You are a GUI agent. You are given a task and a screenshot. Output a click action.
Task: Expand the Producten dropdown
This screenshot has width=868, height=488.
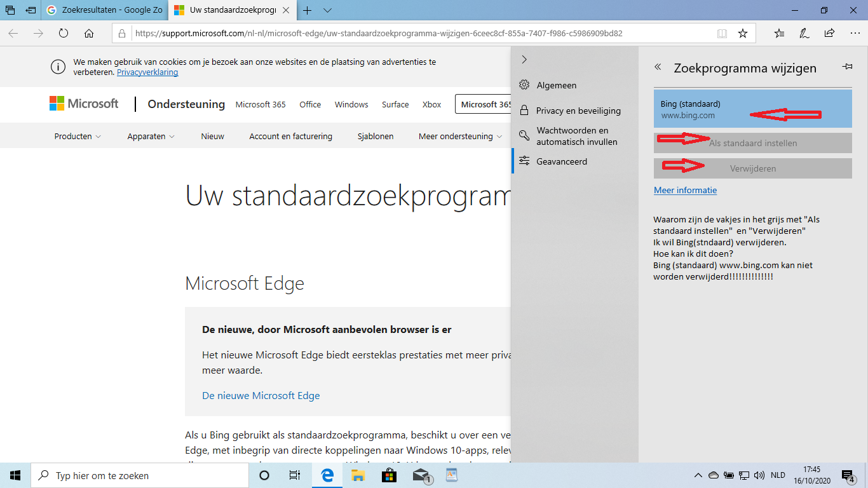pos(78,136)
